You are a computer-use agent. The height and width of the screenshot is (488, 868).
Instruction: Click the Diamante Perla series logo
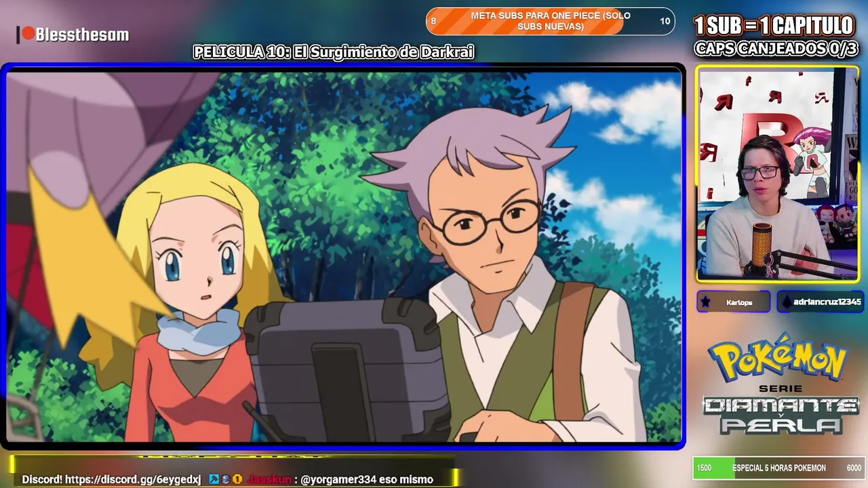(781, 415)
